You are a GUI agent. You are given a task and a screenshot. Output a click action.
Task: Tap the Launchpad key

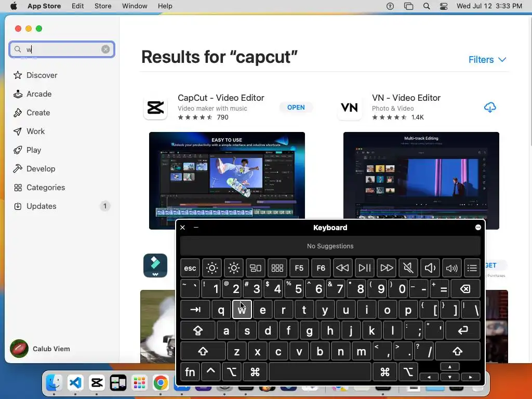point(277,268)
